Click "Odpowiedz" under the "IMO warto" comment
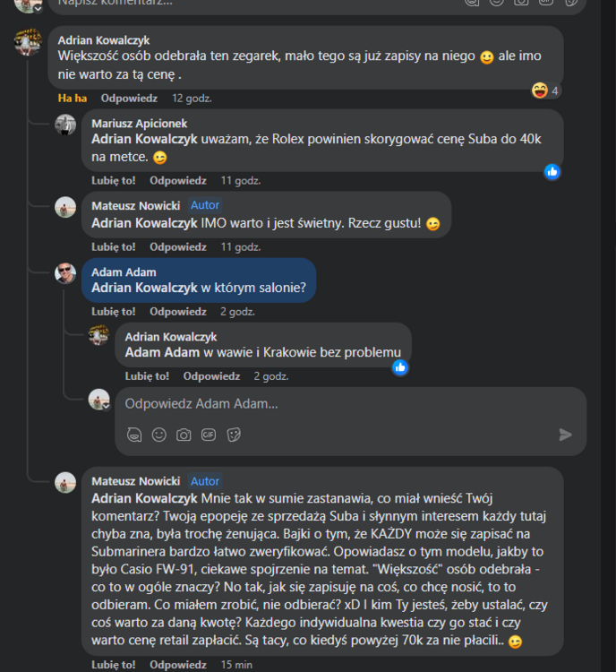 pyautogui.click(x=177, y=246)
